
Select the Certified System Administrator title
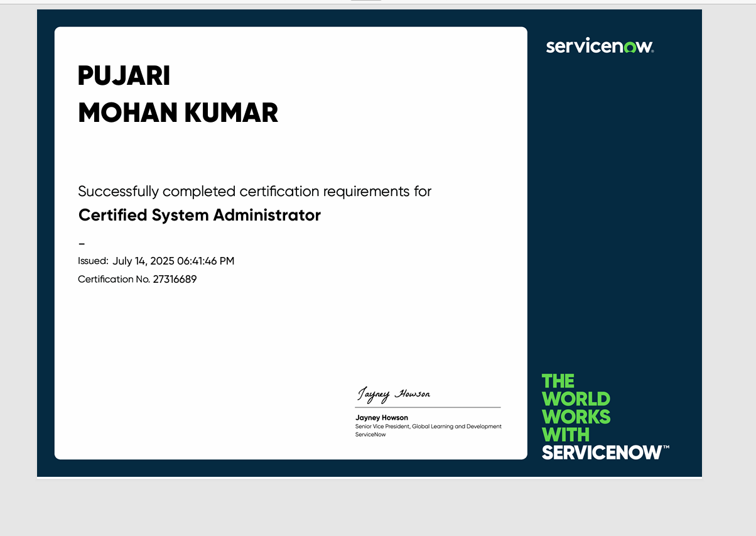pyautogui.click(x=199, y=215)
